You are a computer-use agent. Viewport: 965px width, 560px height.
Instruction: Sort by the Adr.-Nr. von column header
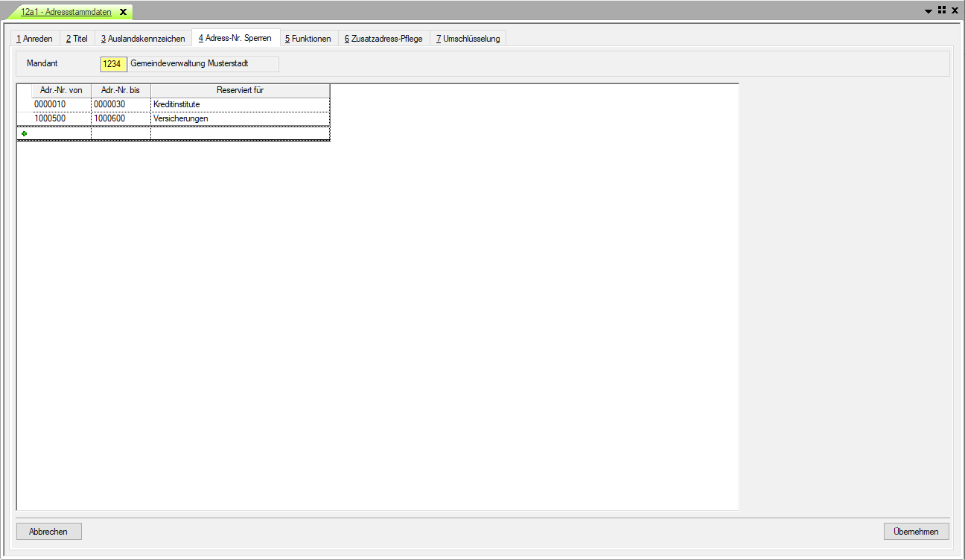click(61, 90)
